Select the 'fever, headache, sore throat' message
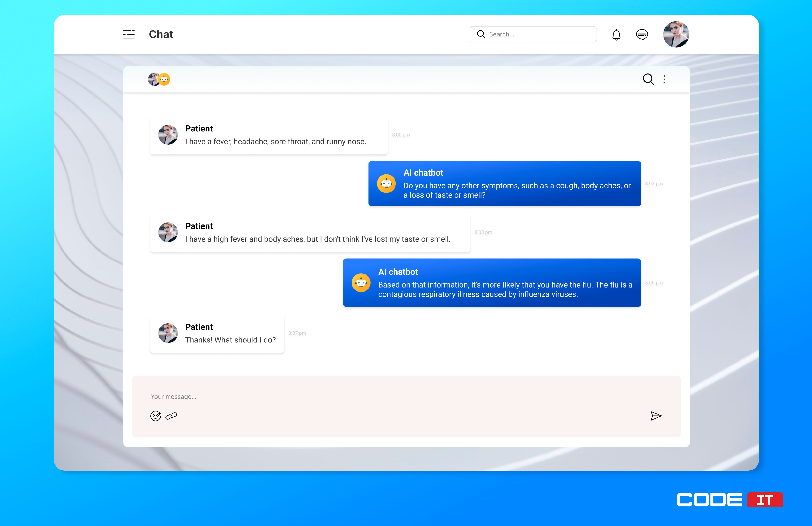The height and width of the screenshot is (526, 812). 269,135
